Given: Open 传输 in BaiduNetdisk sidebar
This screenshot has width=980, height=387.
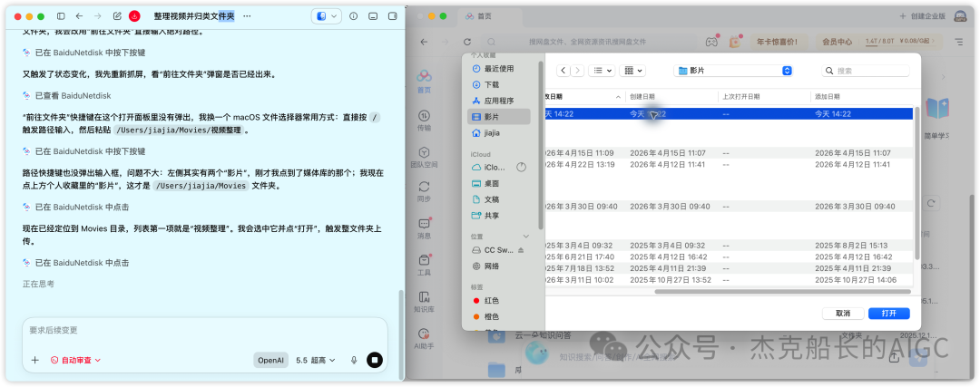Looking at the screenshot, I should (x=425, y=121).
